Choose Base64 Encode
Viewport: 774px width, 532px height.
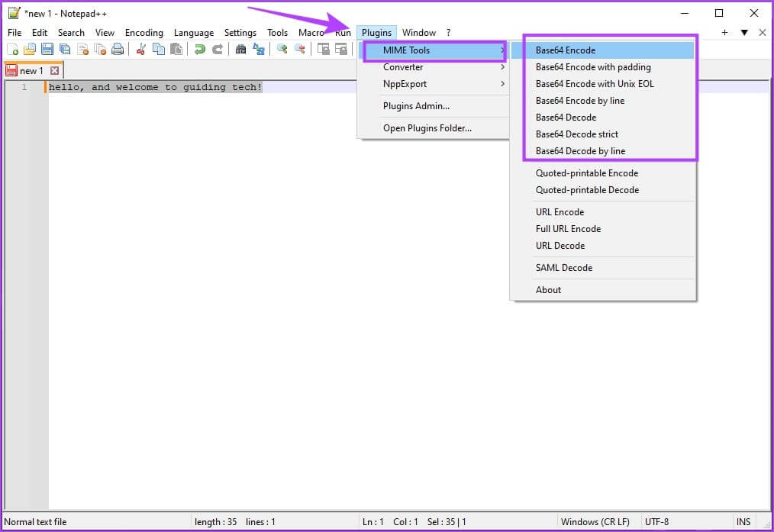(603, 50)
